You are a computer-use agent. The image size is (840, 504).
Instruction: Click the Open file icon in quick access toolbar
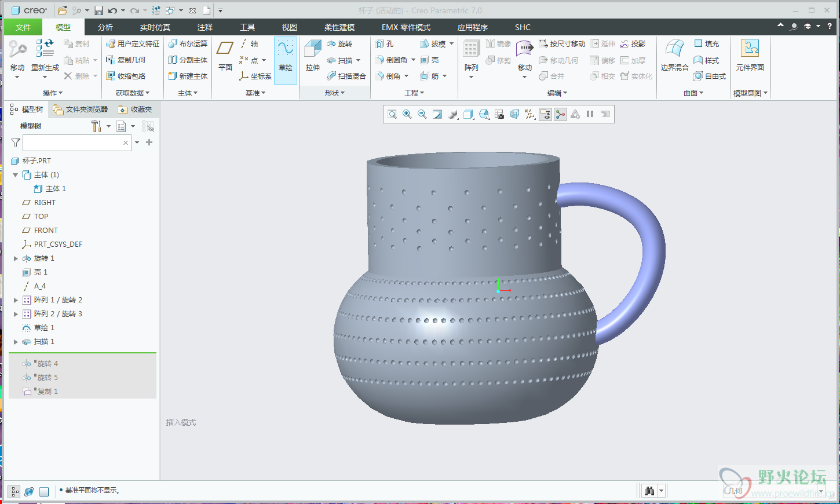tap(62, 10)
